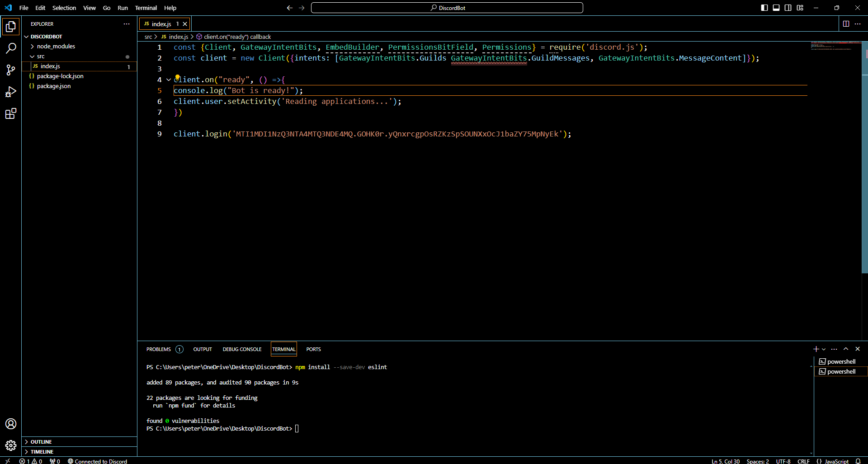Switch to the DEBUG CONSOLE tab
The width and height of the screenshot is (868, 464).
[x=242, y=349]
